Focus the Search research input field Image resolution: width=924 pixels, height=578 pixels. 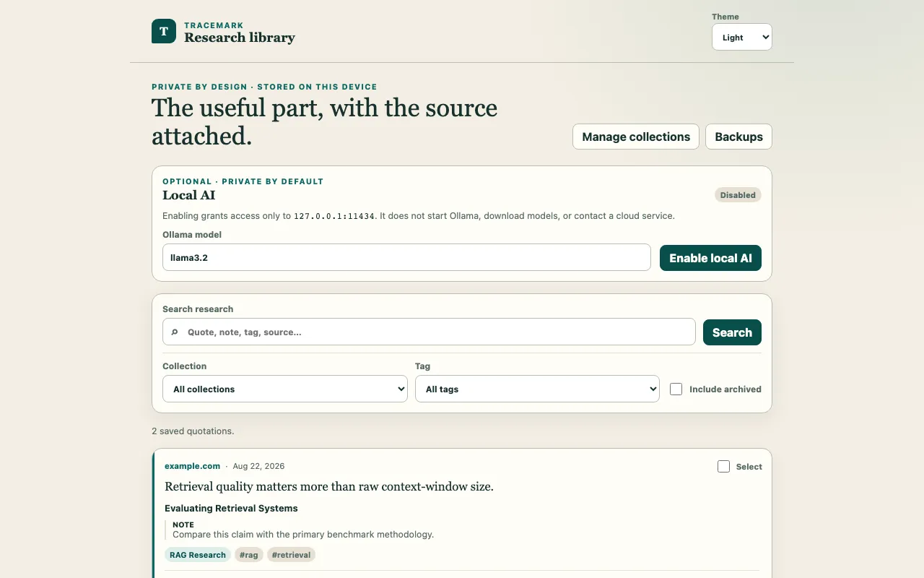[429, 332]
